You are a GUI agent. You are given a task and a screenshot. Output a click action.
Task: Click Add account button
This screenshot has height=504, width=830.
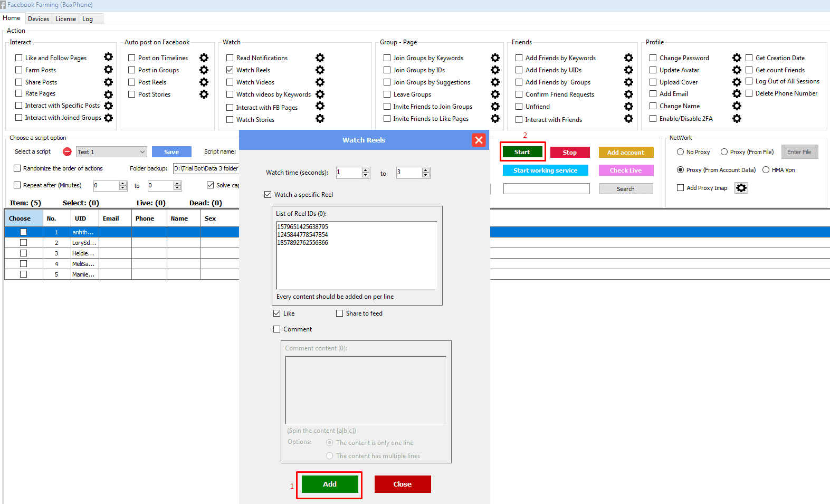click(x=626, y=152)
